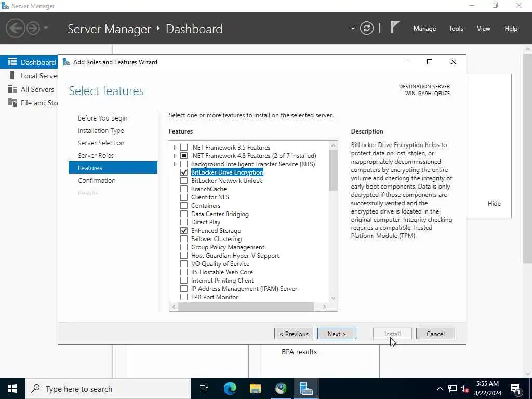Go to the Confirmation wizard step

coord(97,180)
